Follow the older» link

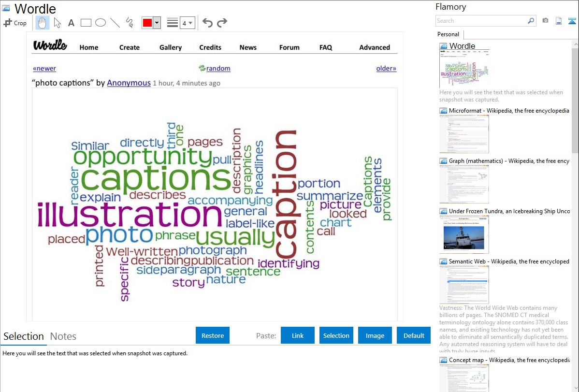tap(386, 68)
